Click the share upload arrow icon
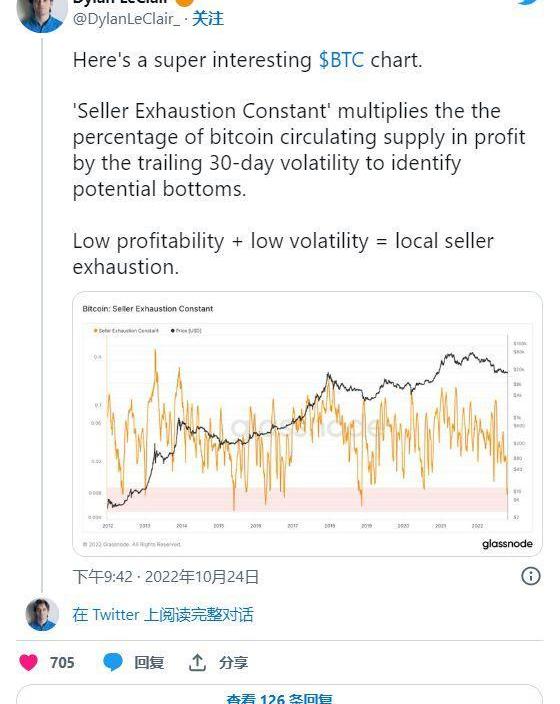 point(197,662)
